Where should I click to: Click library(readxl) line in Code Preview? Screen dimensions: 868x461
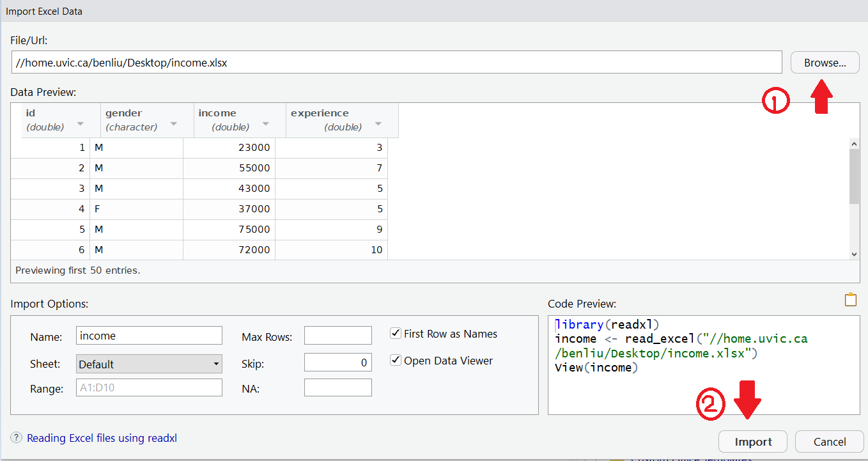tap(607, 324)
